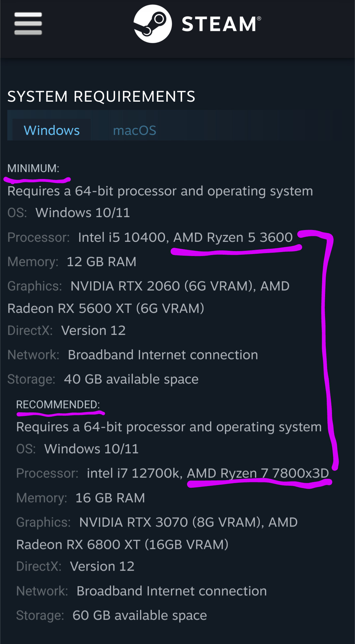The width and height of the screenshot is (355, 644).
Task: Click the minimum processor AMD Ryzen 5 3600 text
Action: [233, 237]
